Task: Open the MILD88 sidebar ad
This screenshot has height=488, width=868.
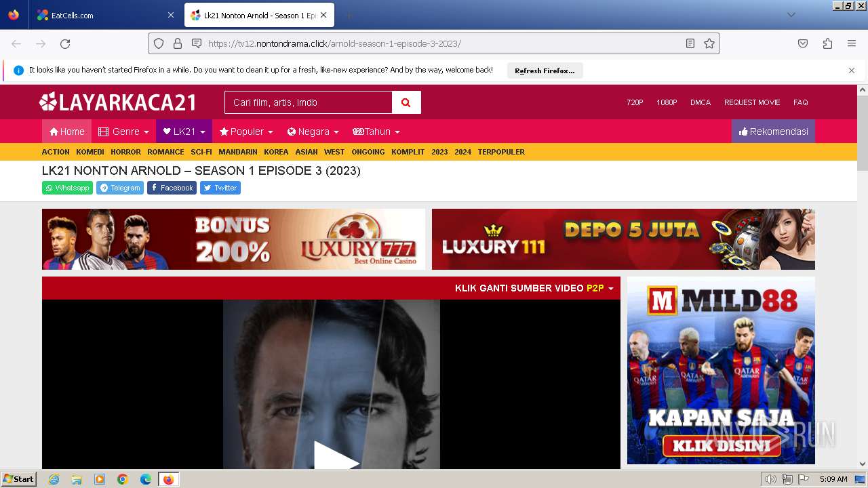Action: pyautogui.click(x=721, y=370)
